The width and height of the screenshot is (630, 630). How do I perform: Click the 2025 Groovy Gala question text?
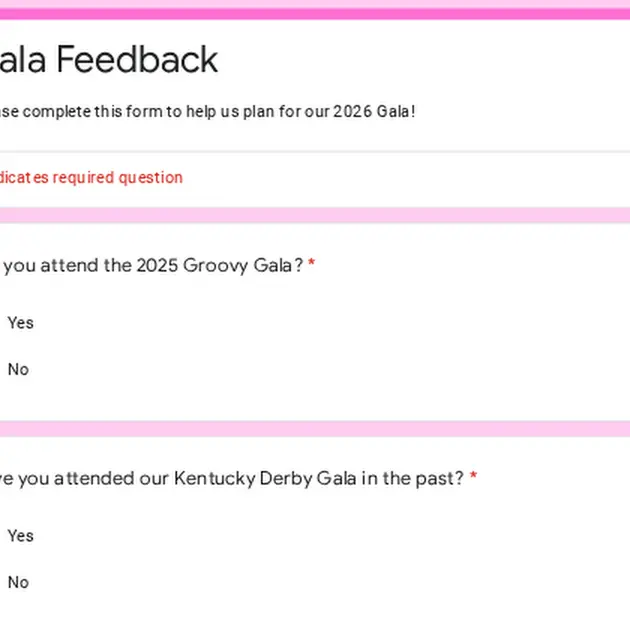click(x=152, y=266)
